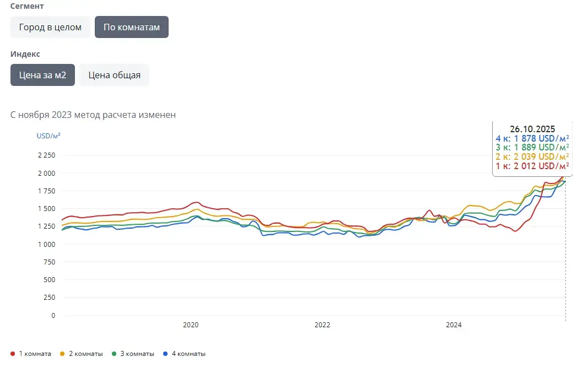The width and height of the screenshot is (588, 373).
Task: Switch index to 'Цена за м2'
Action: click(x=42, y=75)
